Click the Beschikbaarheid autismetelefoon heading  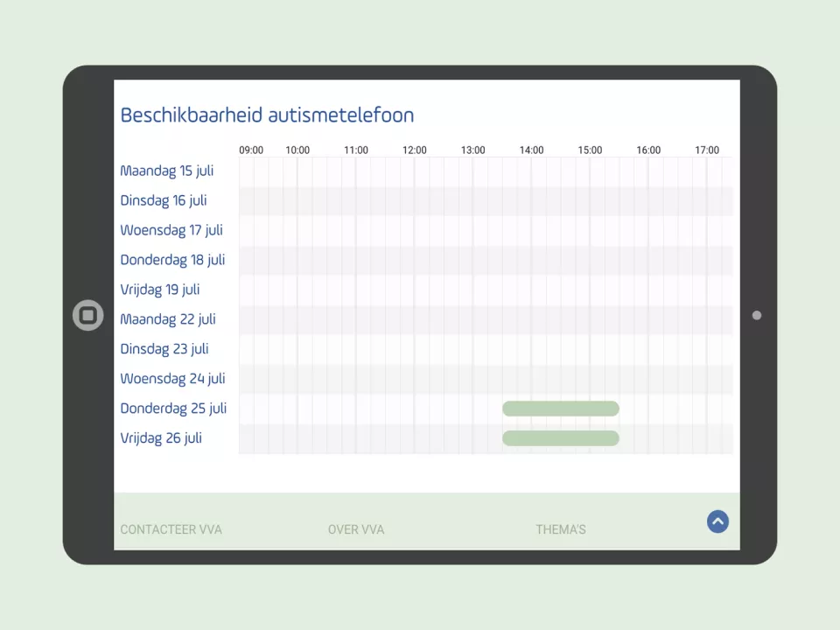point(267,115)
